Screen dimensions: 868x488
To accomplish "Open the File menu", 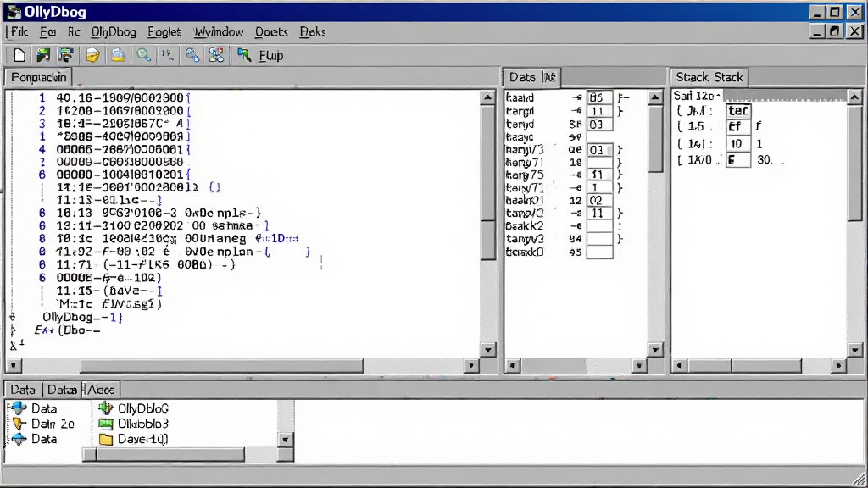I will point(19,32).
